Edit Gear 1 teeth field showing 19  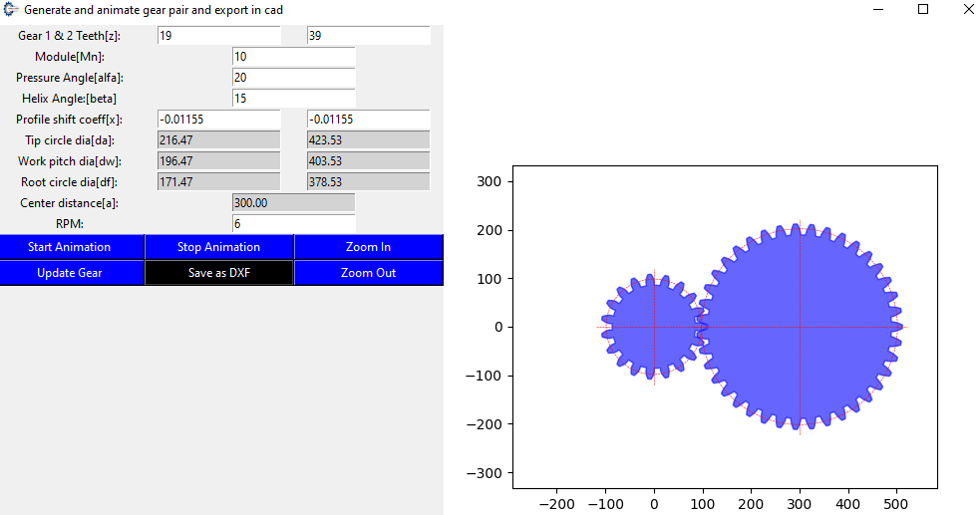218,36
